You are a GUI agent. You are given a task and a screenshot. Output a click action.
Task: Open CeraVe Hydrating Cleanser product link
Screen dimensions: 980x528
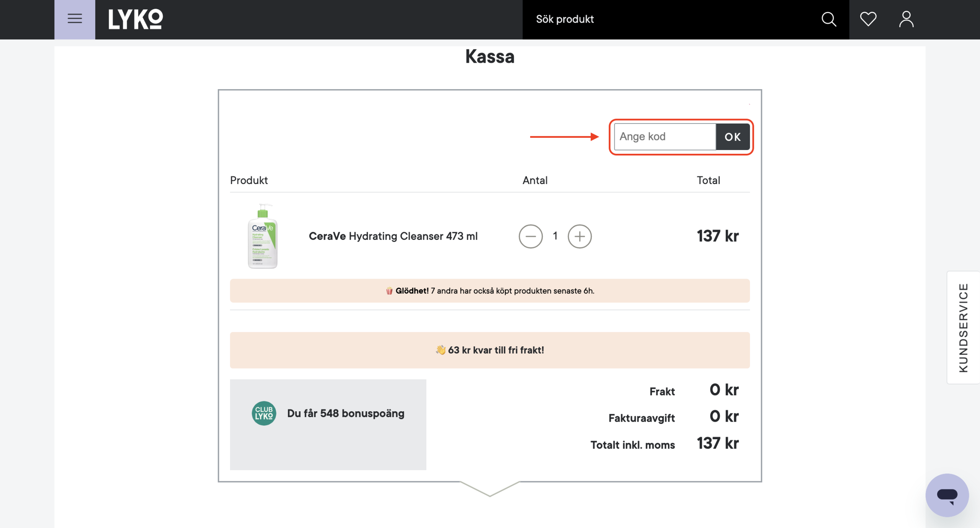[393, 236]
